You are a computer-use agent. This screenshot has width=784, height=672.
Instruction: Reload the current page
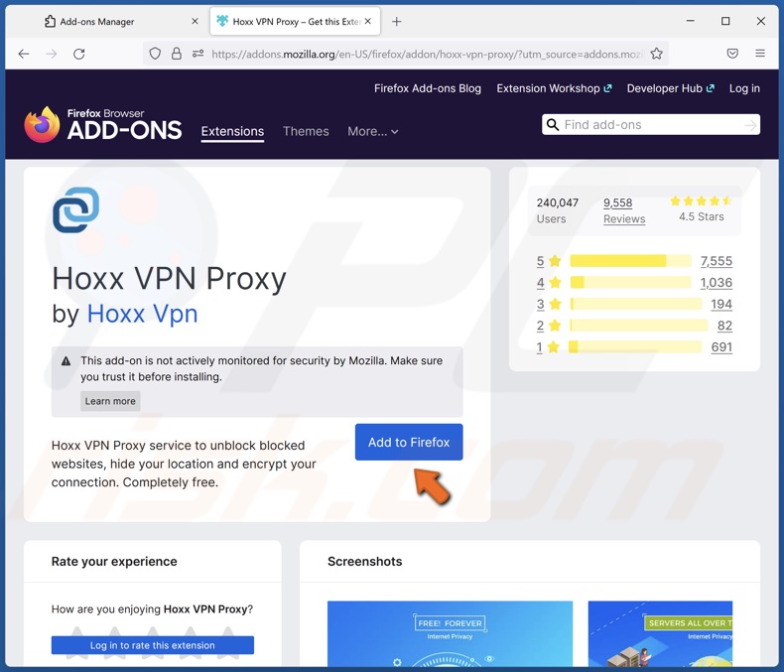79,54
